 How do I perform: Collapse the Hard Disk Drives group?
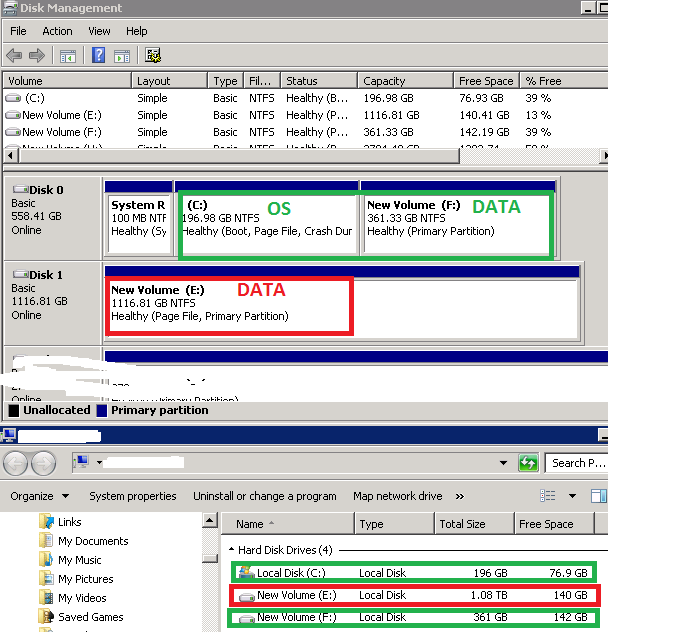click(x=231, y=550)
